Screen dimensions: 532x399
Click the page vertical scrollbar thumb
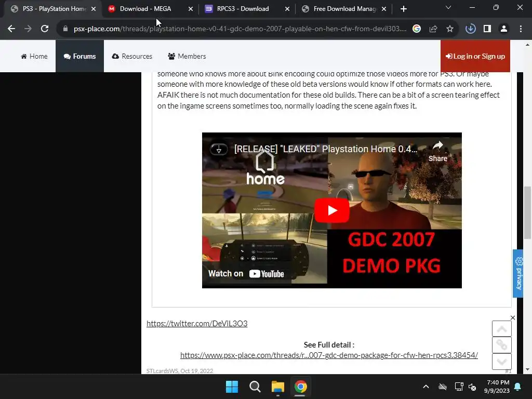pos(528,212)
